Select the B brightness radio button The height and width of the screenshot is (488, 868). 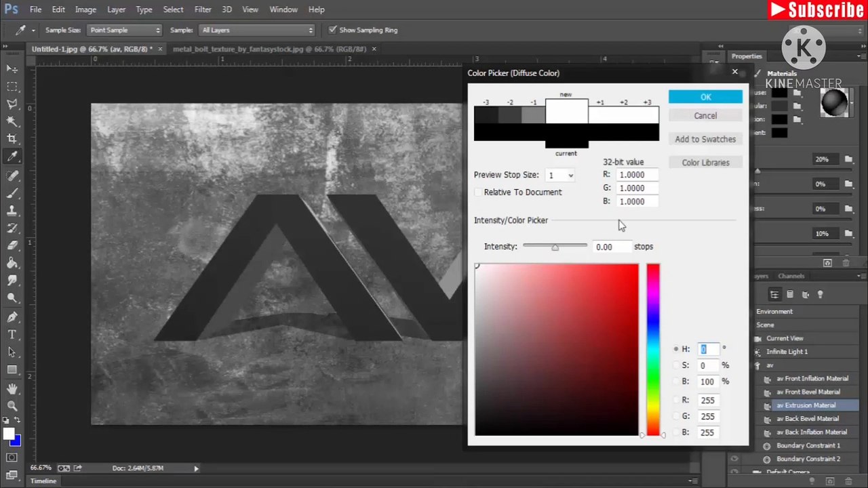(675, 382)
